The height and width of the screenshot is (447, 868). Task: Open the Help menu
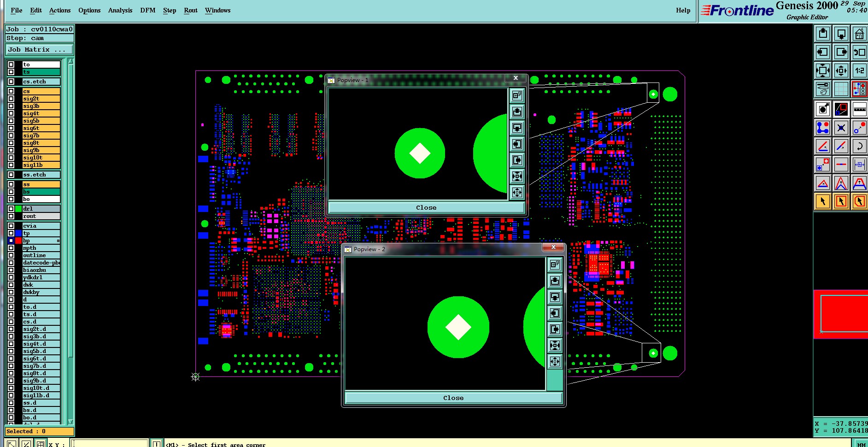[x=683, y=10]
